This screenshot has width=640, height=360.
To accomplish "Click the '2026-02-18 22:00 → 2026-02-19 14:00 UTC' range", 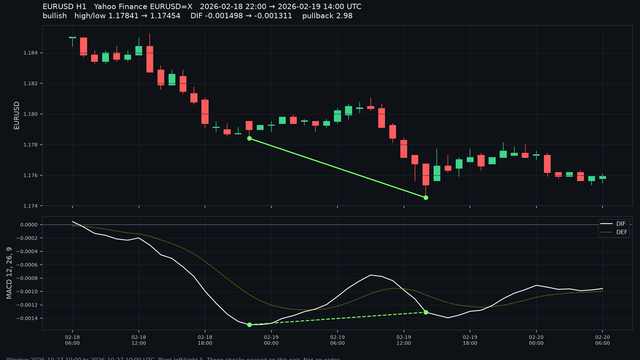I will pos(280,7).
